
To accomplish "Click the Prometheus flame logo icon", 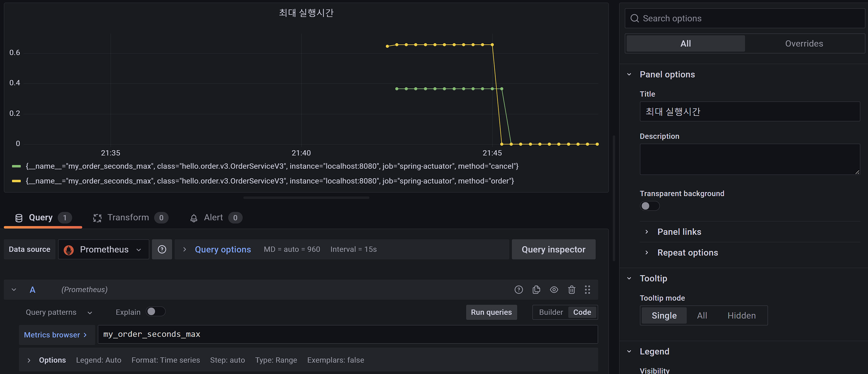I will (69, 250).
